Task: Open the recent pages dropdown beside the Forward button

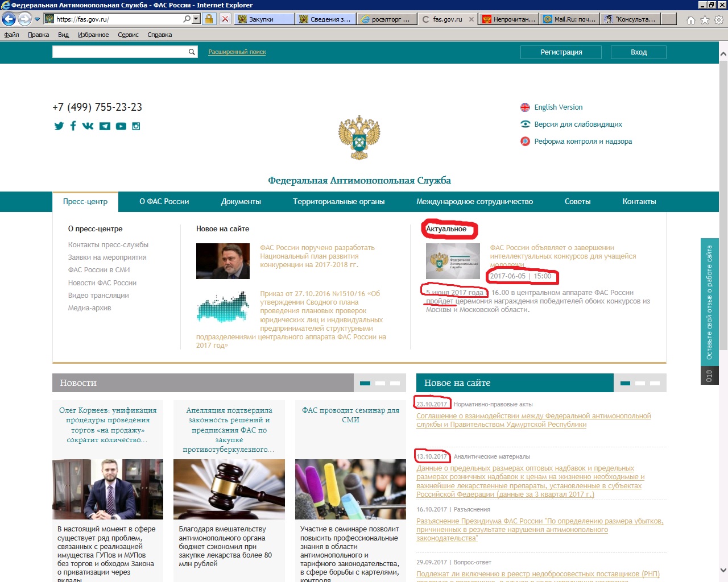Action: (38, 19)
